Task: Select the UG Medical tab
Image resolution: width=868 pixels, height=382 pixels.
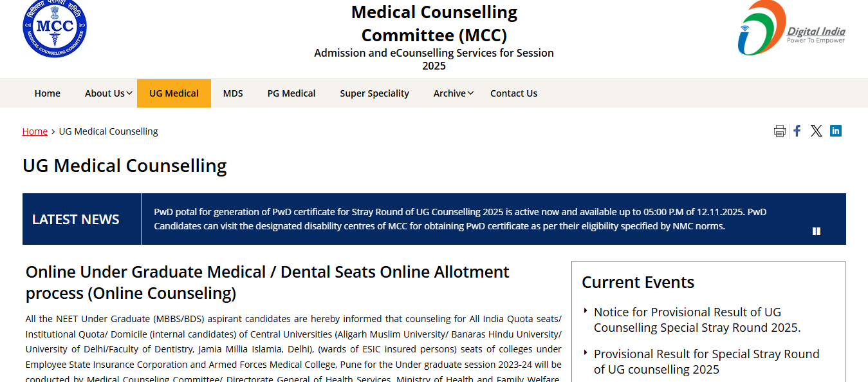Action: tap(174, 93)
